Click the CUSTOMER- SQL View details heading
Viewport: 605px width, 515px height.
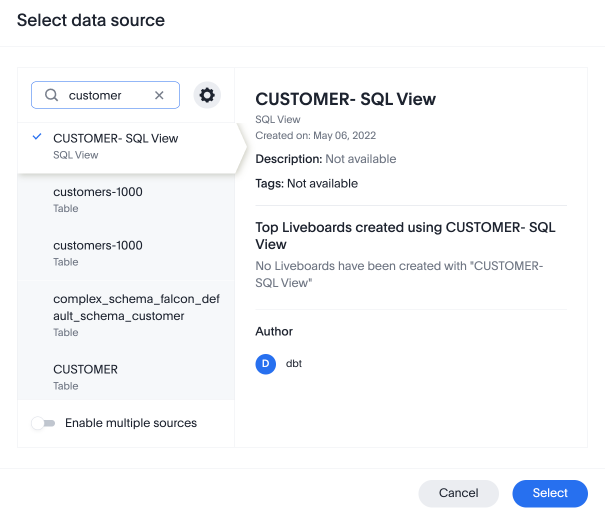click(x=345, y=99)
